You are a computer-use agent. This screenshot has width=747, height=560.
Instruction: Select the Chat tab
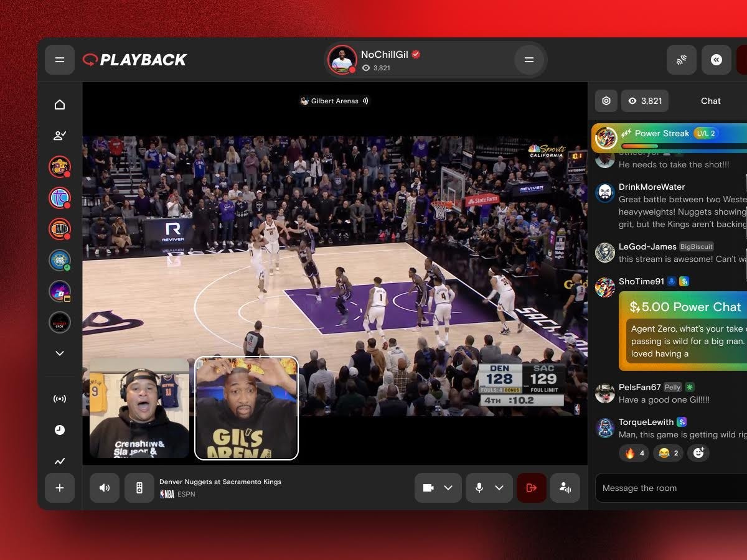pos(710,101)
